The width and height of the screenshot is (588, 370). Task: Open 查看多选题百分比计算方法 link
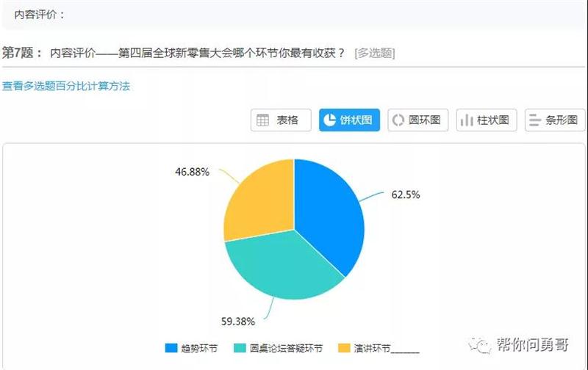[65, 86]
